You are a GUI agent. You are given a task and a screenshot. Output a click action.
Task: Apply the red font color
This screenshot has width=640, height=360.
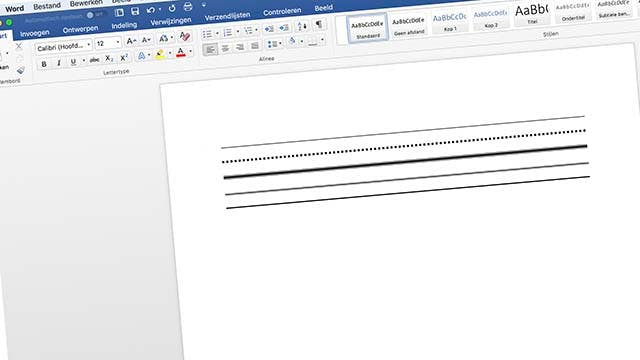pos(181,52)
